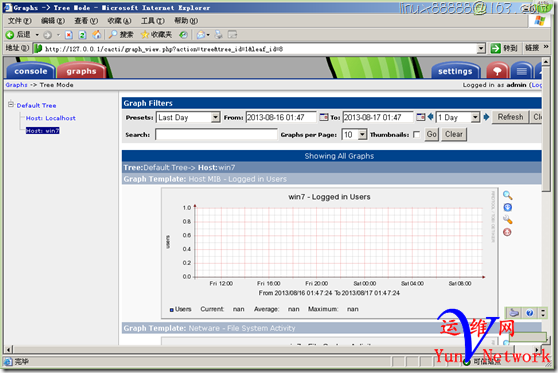Image resolution: width=558 pixels, height=373 pixels.
Task: Click into the Search text field
Action: tap(216, 135)
